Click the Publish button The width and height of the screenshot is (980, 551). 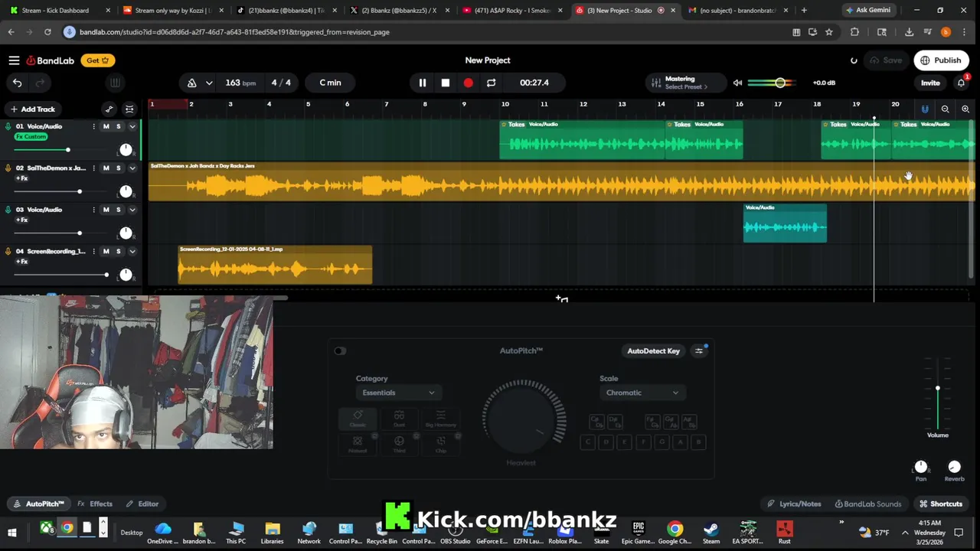pos(941,60)
